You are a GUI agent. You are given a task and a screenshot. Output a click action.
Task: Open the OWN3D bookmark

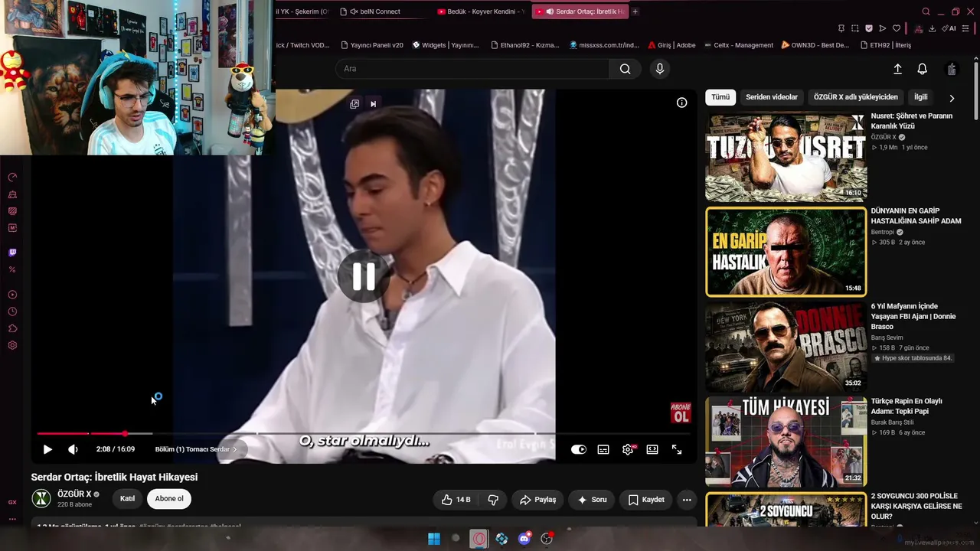coord(815,45)
